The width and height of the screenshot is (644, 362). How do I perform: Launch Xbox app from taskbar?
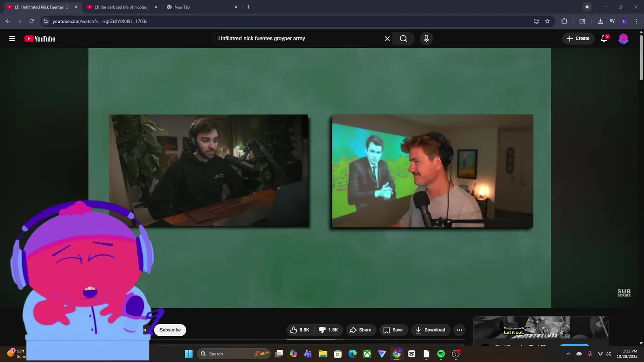(367, 354)
